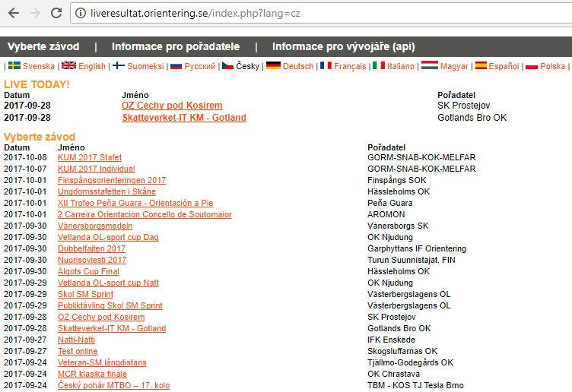Open Vänersborgsmedeln competition
572x392 pixels.
(95, 226)
